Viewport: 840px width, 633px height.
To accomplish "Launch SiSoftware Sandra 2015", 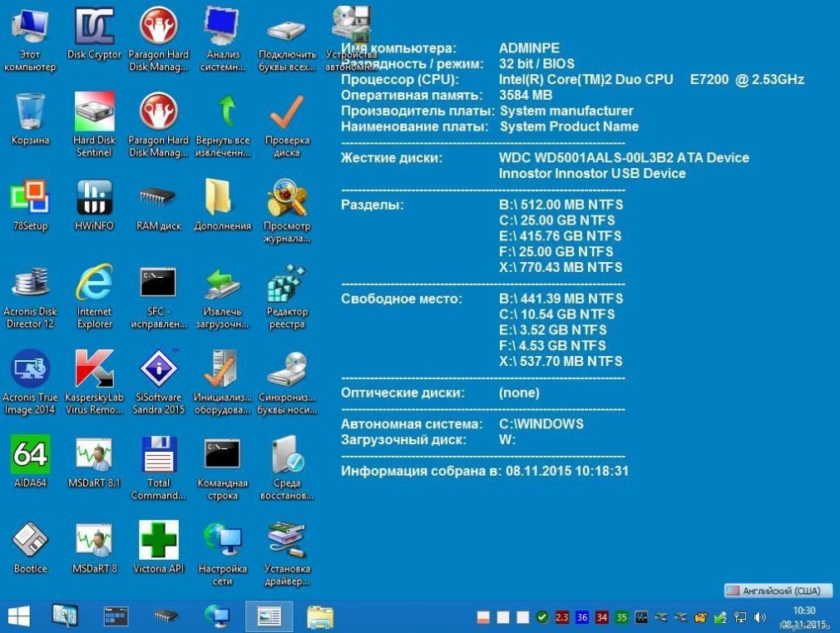I will [159, 383].
